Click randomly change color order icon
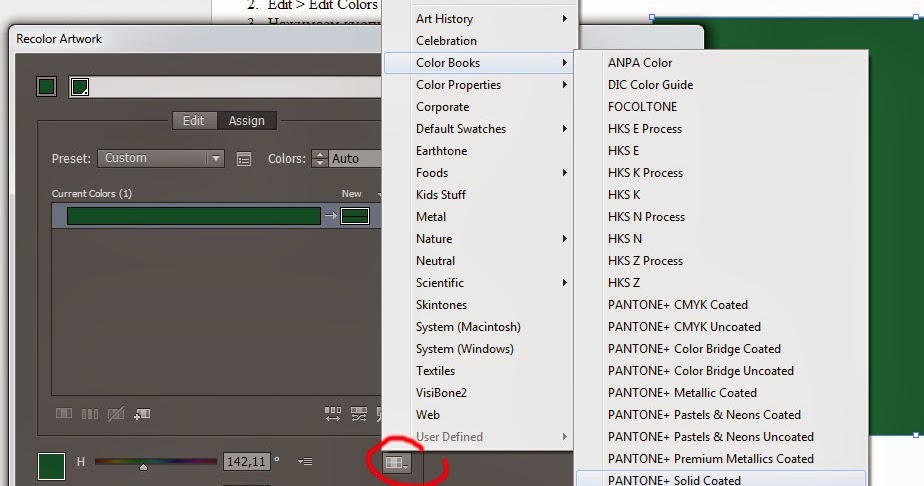Image resolution: width=924 pixels, height=486 pixels. tap(333, 414)
